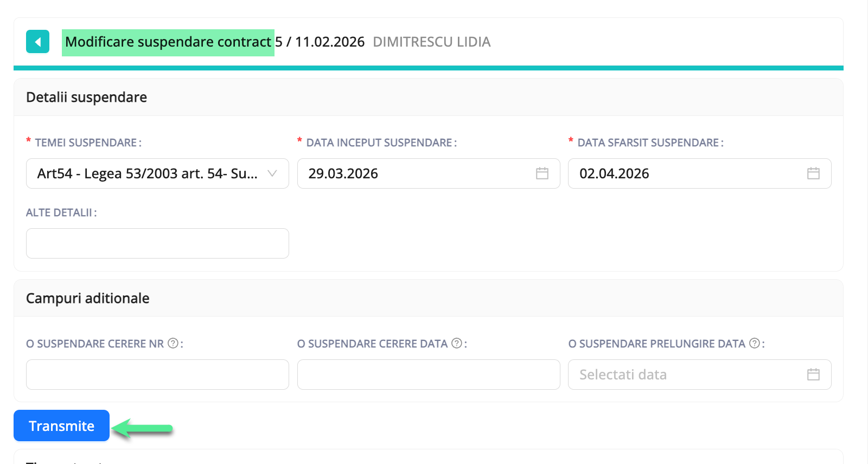Open the calendar for Data Inceput Suspendare

[x=542, y=173]
